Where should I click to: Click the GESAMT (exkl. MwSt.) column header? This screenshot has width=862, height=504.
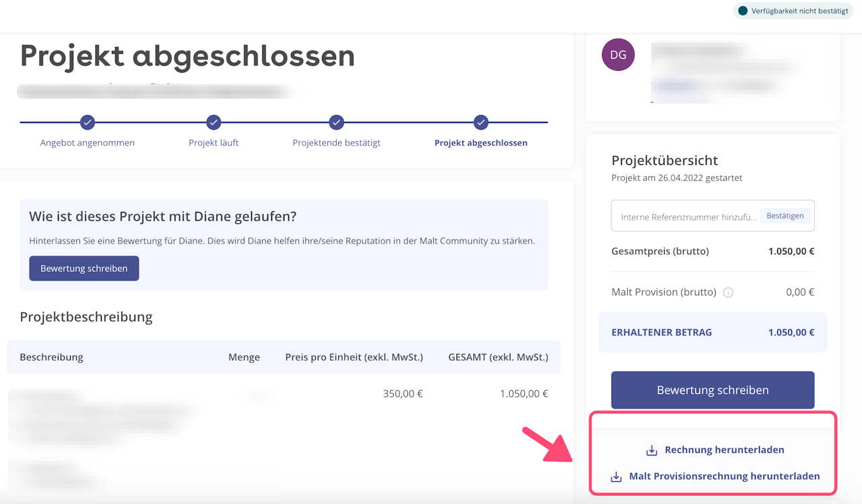[x=498, y=357]
